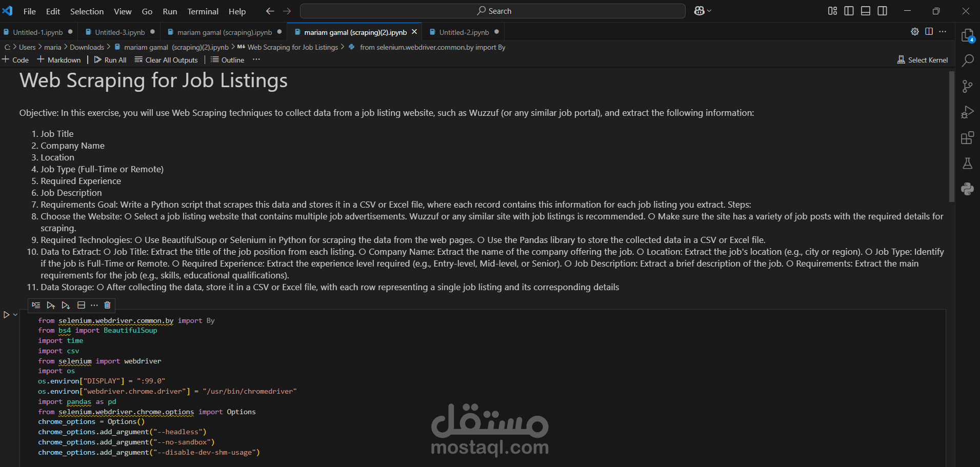Click the Web Scraping for Job Listings heading
The width and height of the screenshot is (980, 467).
click(x=153, y=81)
